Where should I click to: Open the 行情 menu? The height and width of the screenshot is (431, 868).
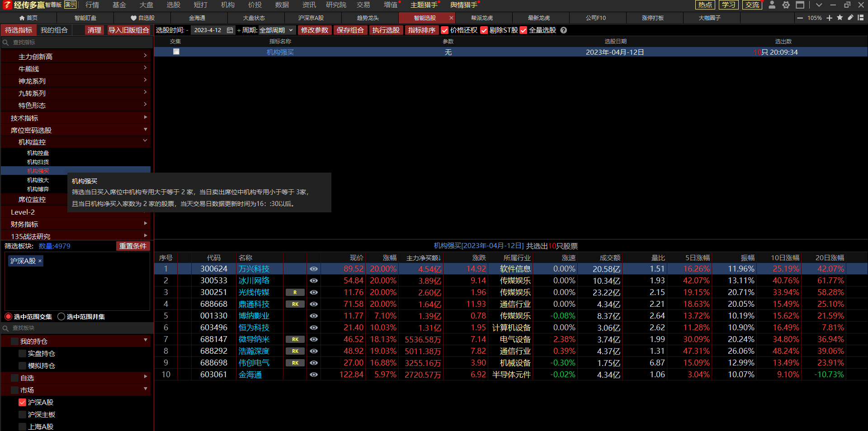[92, 5]
